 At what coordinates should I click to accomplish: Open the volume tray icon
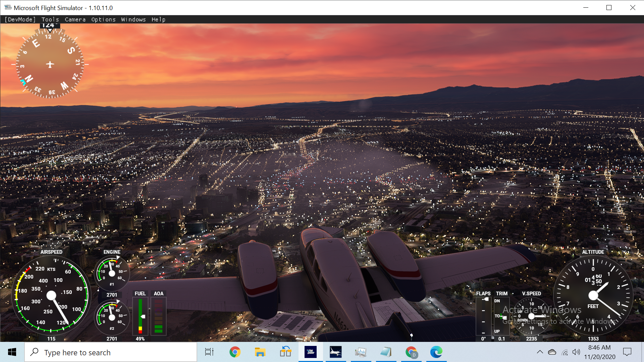coord(576,352)
